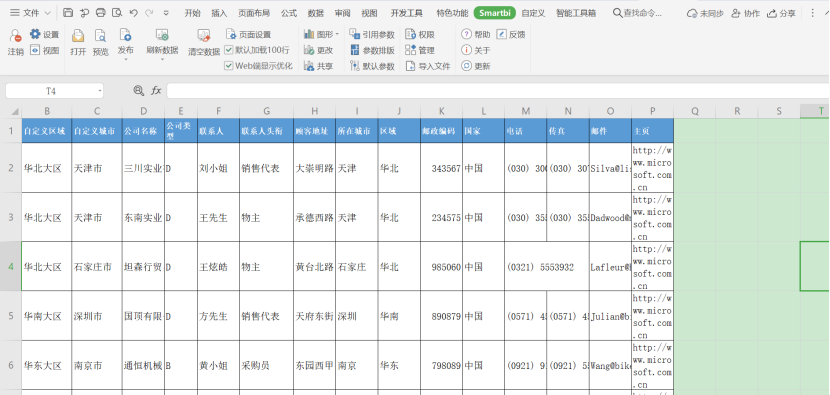Click the 分享 share button
This screenshot has width=830, height=395.
pos(781,13)
